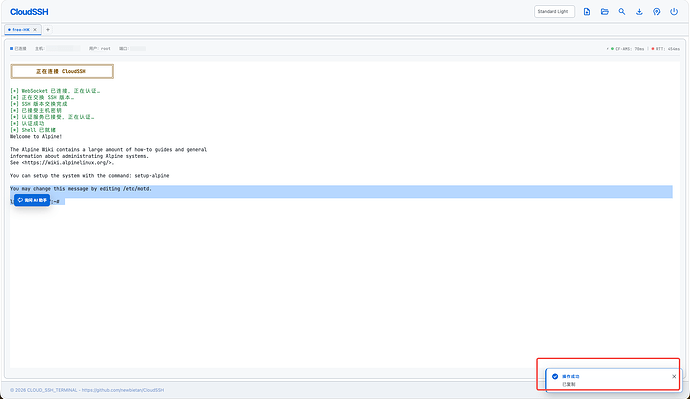Click the '[+] WebSocket' status line
The image size is (690, 399).
(x=55, y=91)
